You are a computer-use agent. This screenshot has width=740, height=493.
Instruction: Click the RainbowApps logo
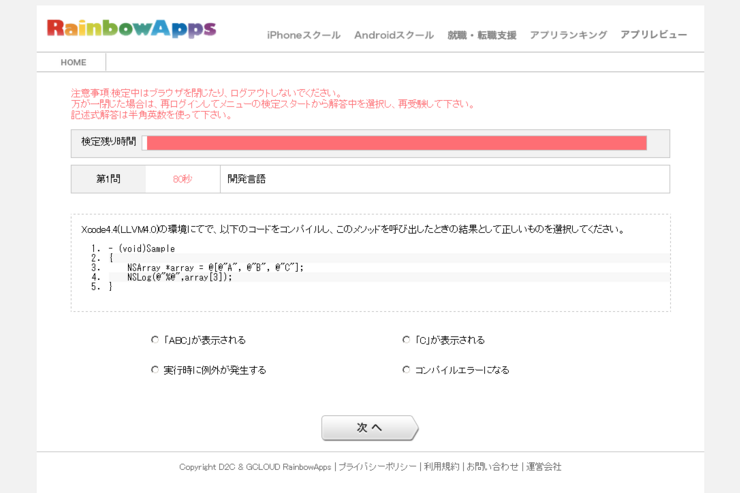131,28
